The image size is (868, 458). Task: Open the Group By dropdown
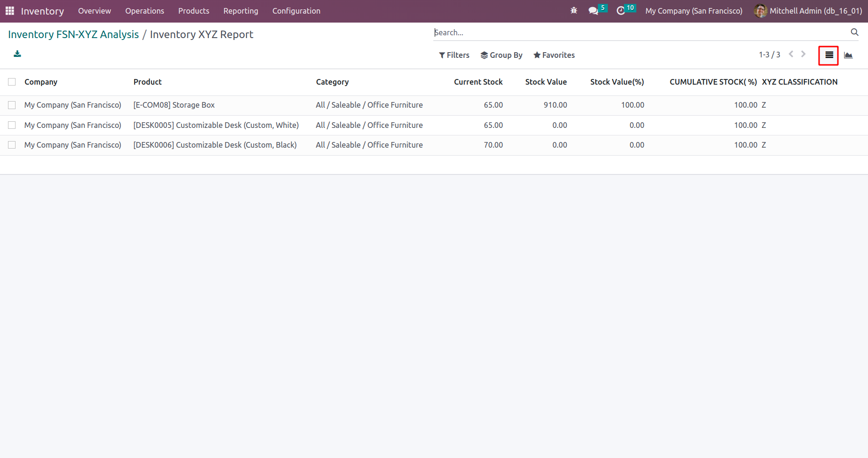[502, 55]
